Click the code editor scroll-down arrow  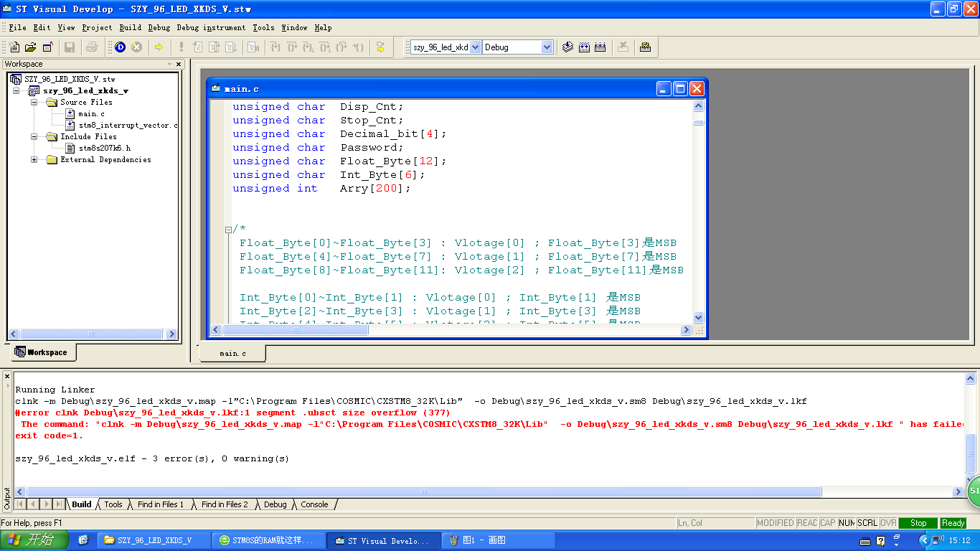[699, 318]
